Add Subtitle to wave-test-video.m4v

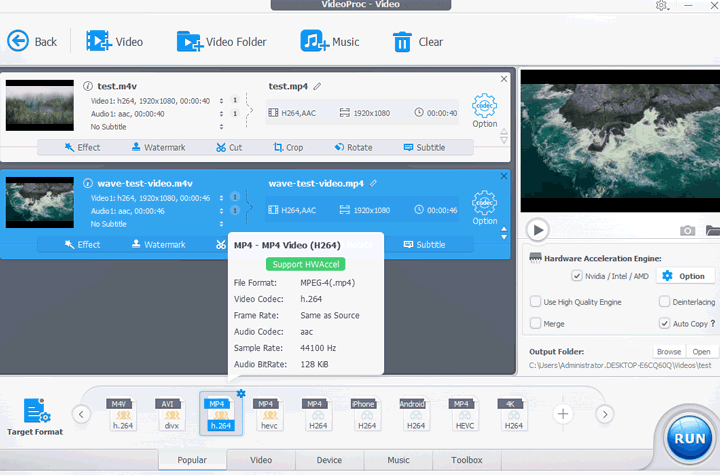[x=424, y=245]
